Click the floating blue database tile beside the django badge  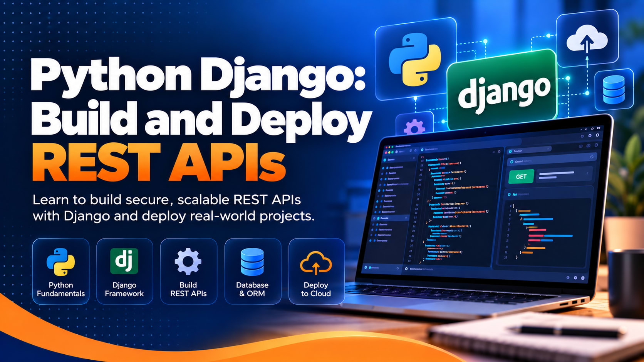[x=614, y=90]
